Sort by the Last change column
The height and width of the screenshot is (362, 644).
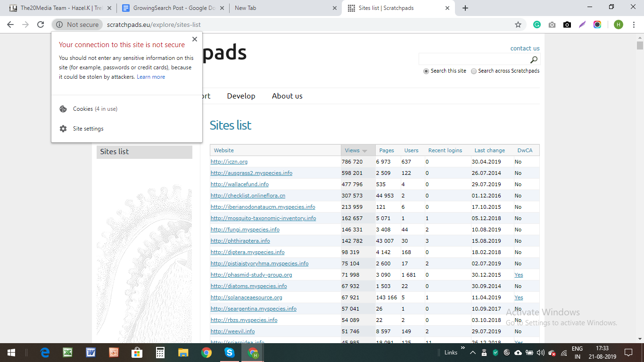point(489,150)
